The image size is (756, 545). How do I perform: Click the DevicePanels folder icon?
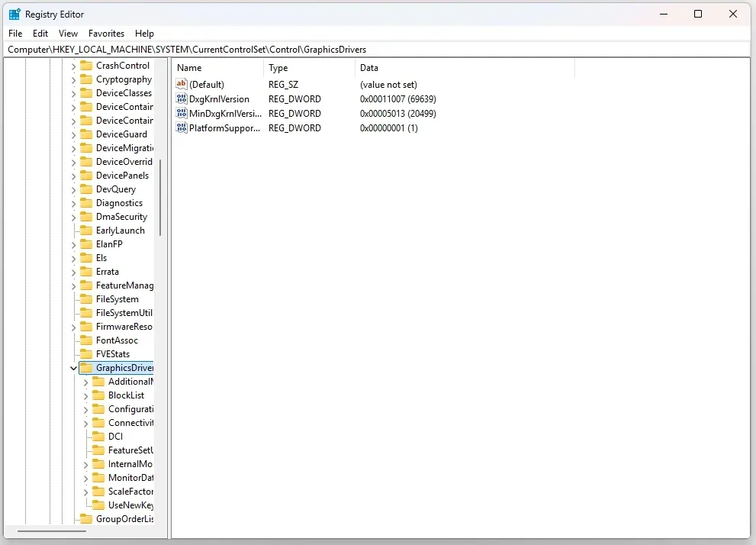(x=86, y=175)
